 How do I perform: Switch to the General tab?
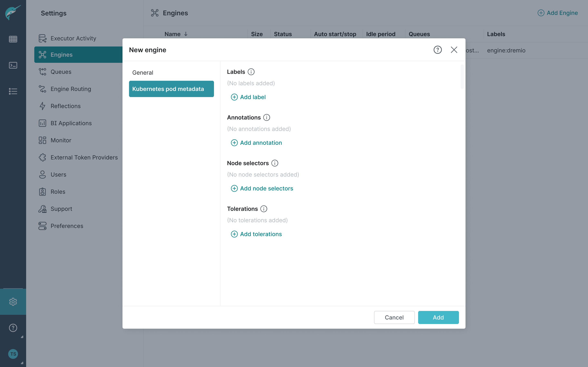click(x=143, y=72)
